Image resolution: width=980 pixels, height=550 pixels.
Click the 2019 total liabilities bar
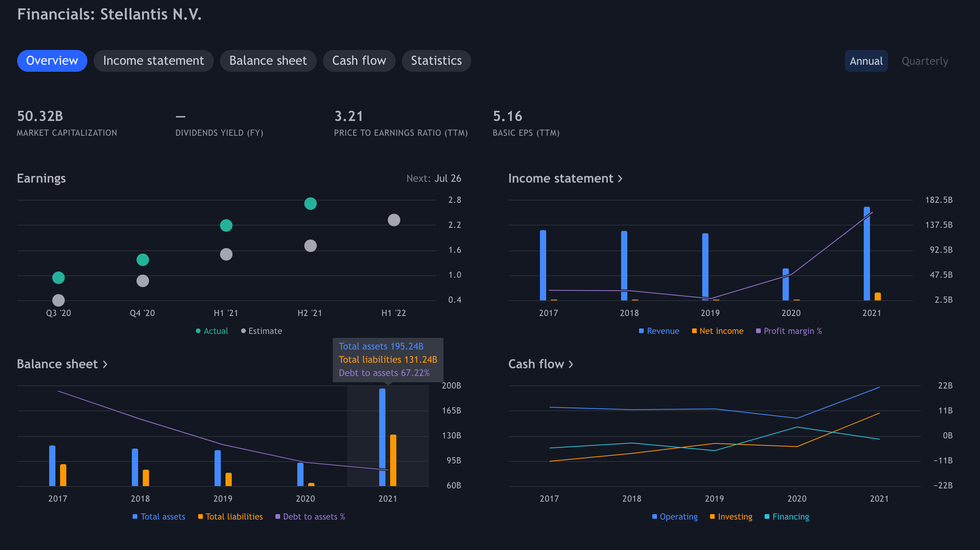tap(229, 479)
